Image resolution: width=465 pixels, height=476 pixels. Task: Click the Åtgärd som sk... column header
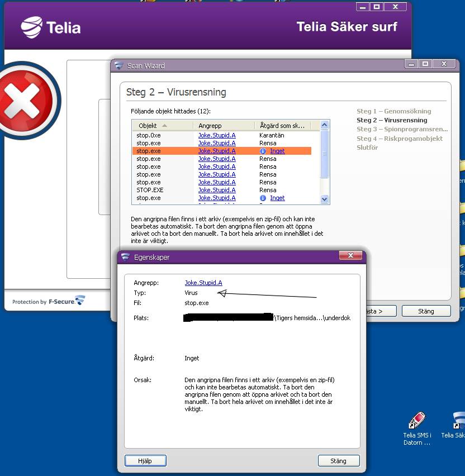click(x=282, y=126)
